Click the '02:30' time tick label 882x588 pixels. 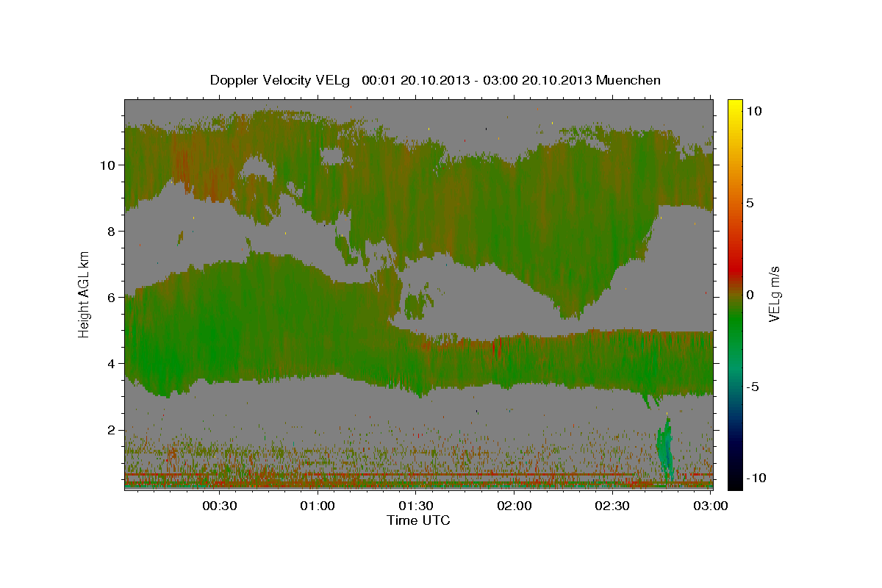point(613,506)
